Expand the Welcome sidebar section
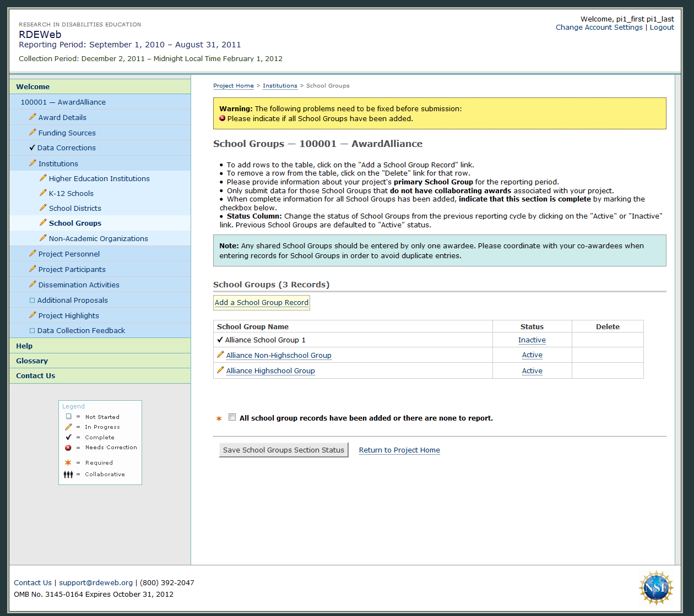694x616 pixels. click(32, 86)
